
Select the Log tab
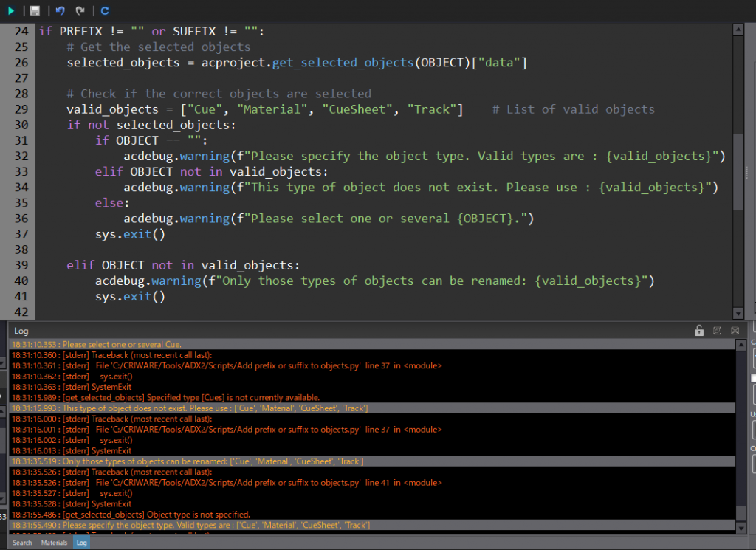click(81, 543)
